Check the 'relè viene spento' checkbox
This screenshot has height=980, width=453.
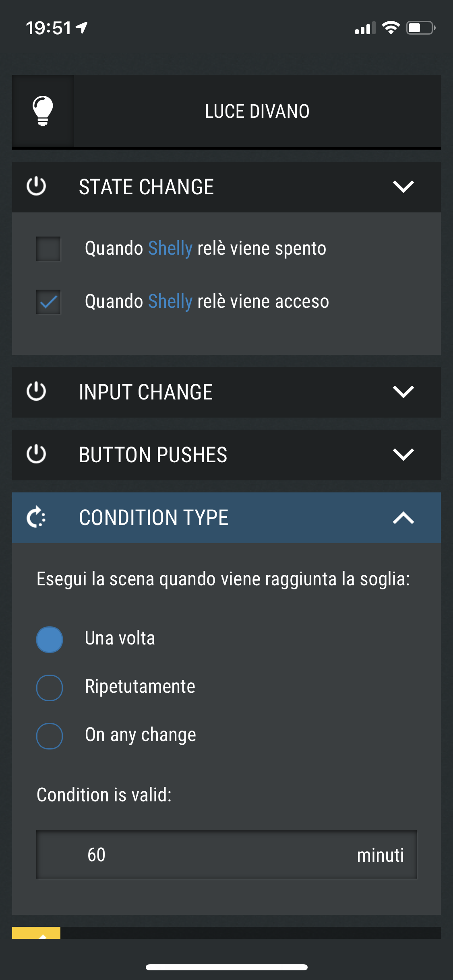click(x=49, y=249)
